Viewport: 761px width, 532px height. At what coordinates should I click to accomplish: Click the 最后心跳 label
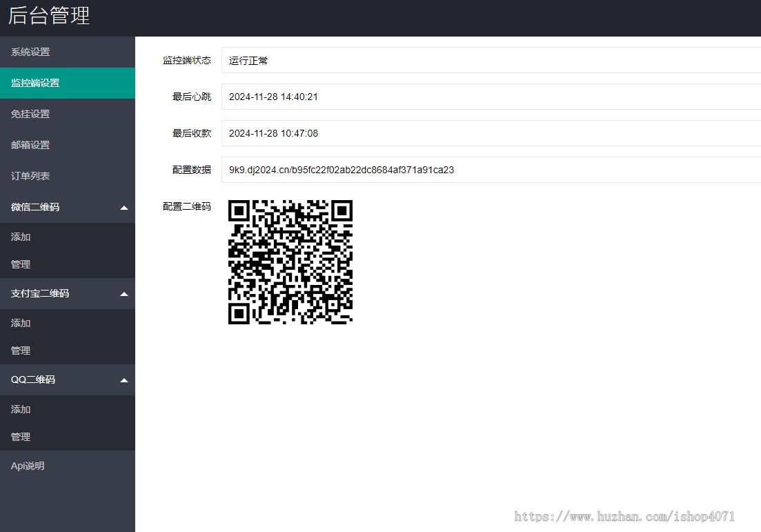[x=192, y=97]
